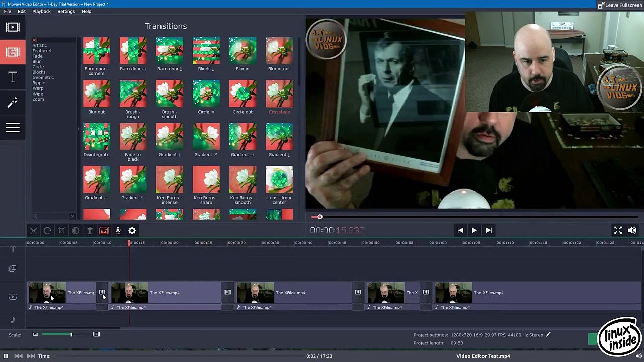The height and width of the screenshot is (362, 644).
Task: Open the Settings menu
Action: 66,11
